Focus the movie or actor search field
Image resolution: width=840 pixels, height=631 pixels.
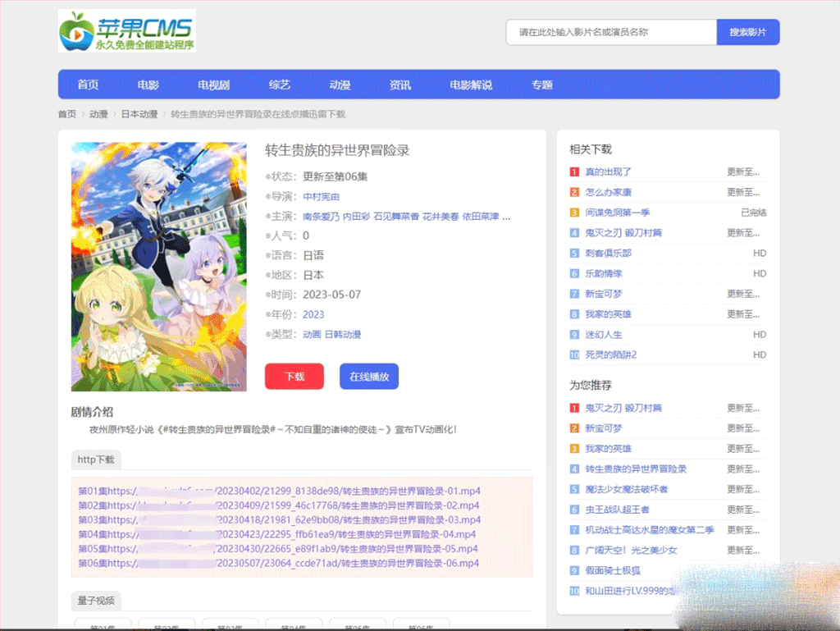pos(611,32)
